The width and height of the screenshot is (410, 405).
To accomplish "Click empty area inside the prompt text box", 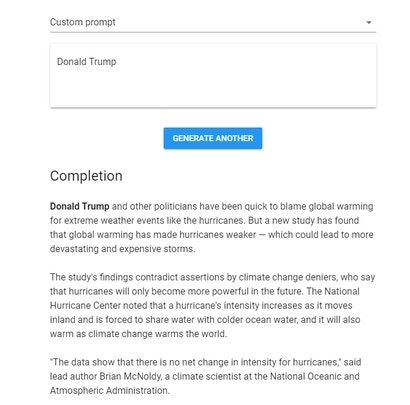I will click(213, 88).
